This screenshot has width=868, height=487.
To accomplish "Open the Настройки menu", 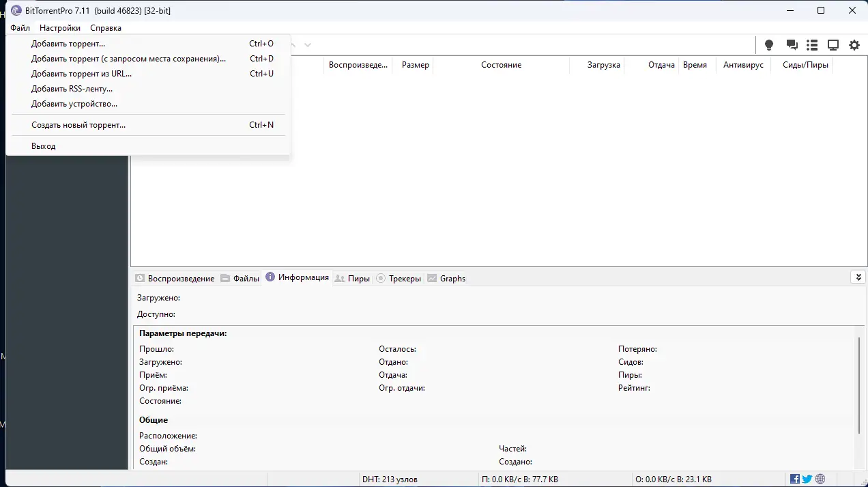I will [x=60, y=28].
